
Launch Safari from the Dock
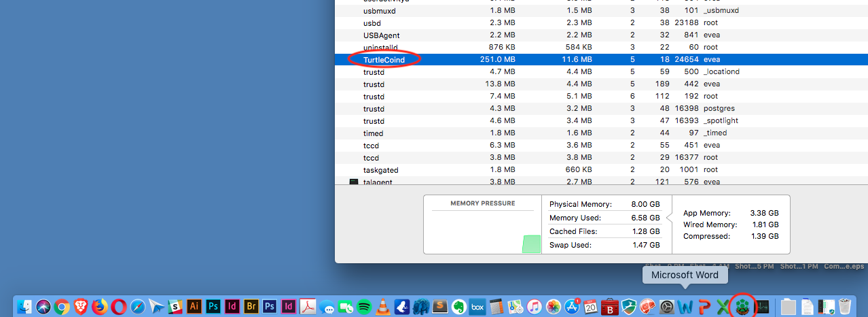[x=138, y=306]
